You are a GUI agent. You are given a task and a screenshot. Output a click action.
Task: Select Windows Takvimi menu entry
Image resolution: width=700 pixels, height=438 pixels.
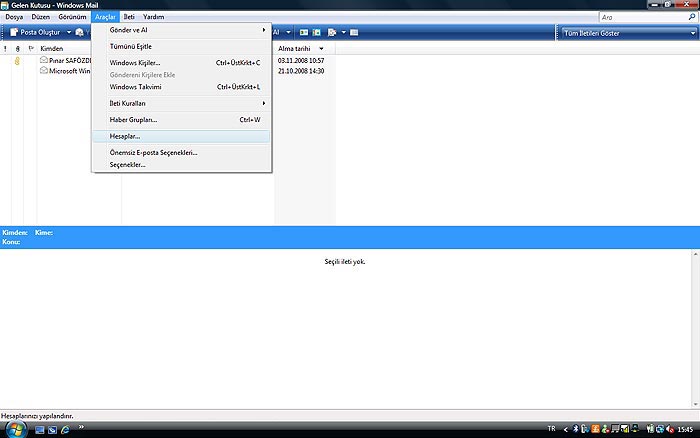coord(182,87)
